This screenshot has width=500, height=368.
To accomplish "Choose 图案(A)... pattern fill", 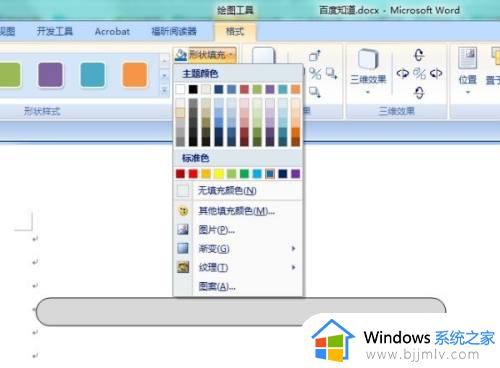I will tap(238, 286).
